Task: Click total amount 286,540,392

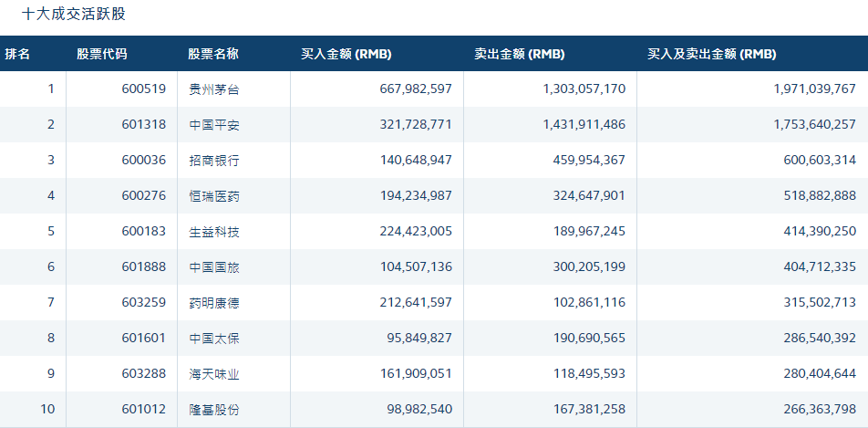Action: 820,338
